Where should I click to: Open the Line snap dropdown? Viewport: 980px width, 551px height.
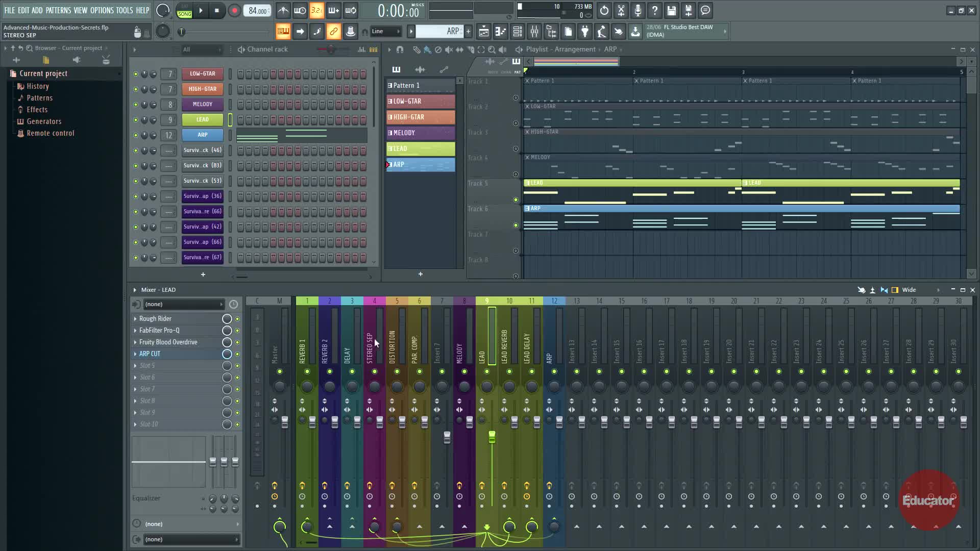pyautogui.click(x=386, y=32)
